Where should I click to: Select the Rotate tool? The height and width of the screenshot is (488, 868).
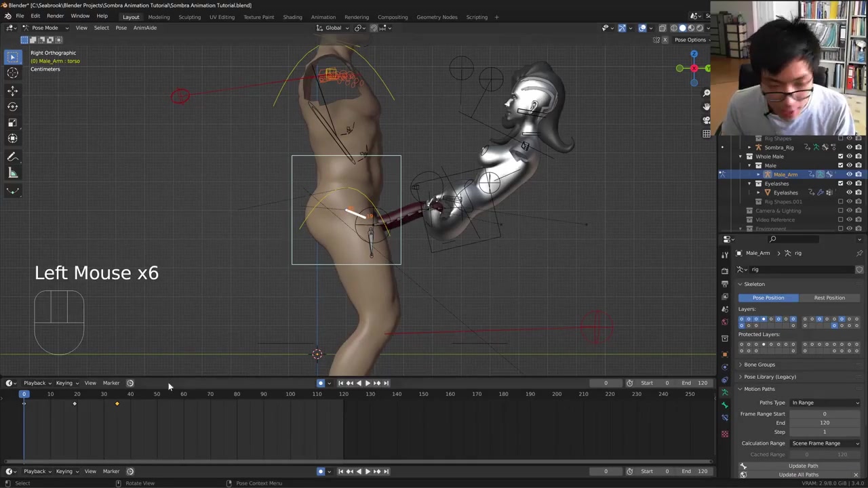[x=12, y=106]
